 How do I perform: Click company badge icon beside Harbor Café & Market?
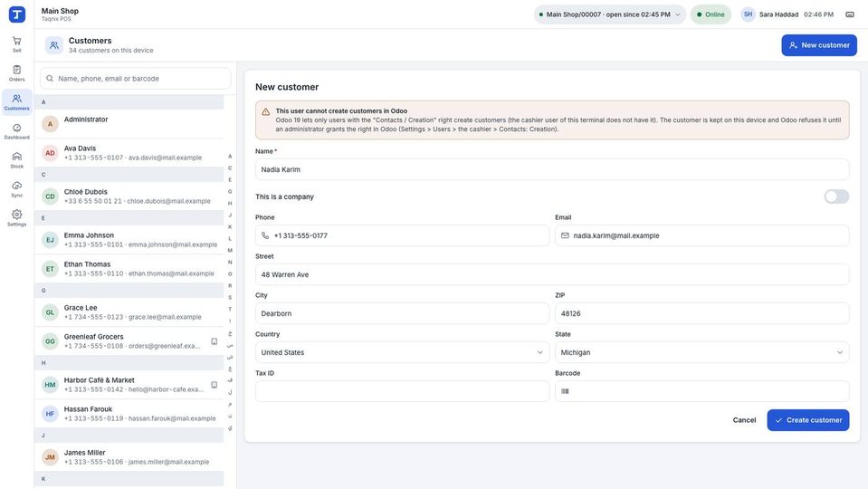tap(215, 385)
